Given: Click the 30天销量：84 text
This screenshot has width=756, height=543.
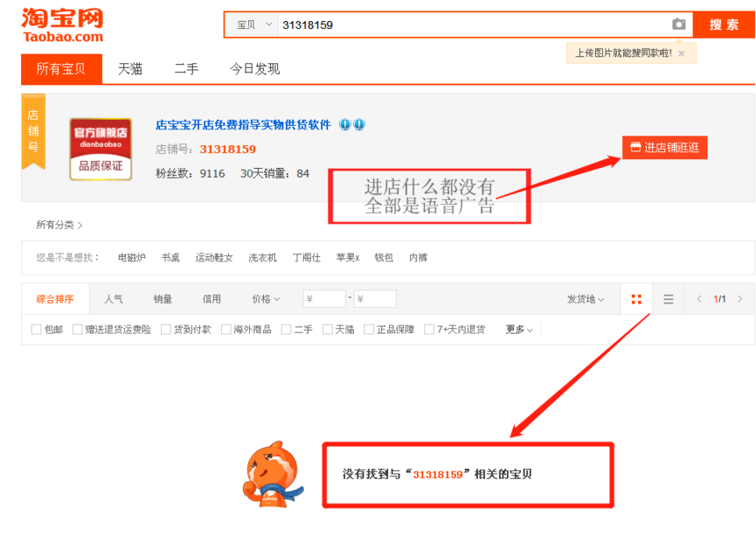Looking at the screenshot, I should coord(275,173).
